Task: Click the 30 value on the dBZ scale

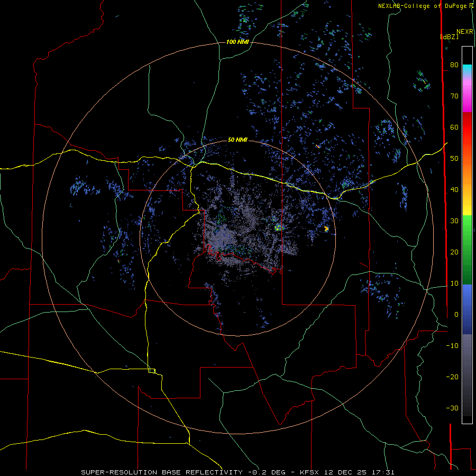Action: point(454,221)
